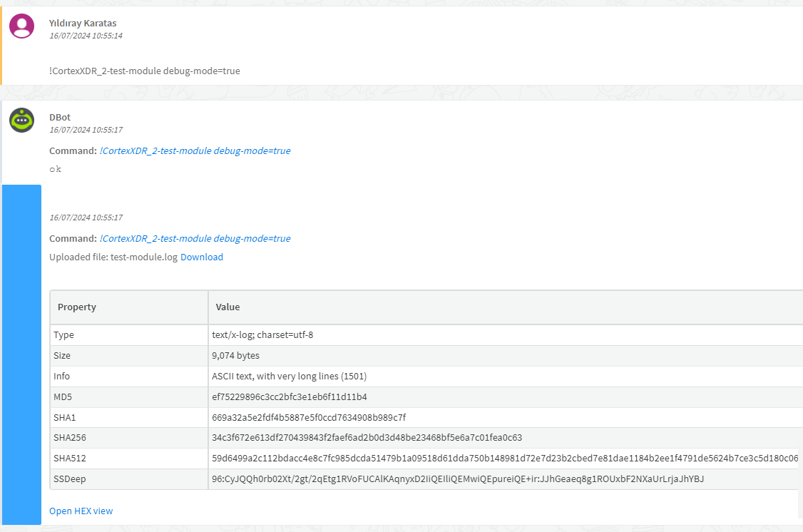The image size is (803, 532).
Task: Click the timestamp 16/07/2024 10:55:14
Action: (x=86, y=36)
